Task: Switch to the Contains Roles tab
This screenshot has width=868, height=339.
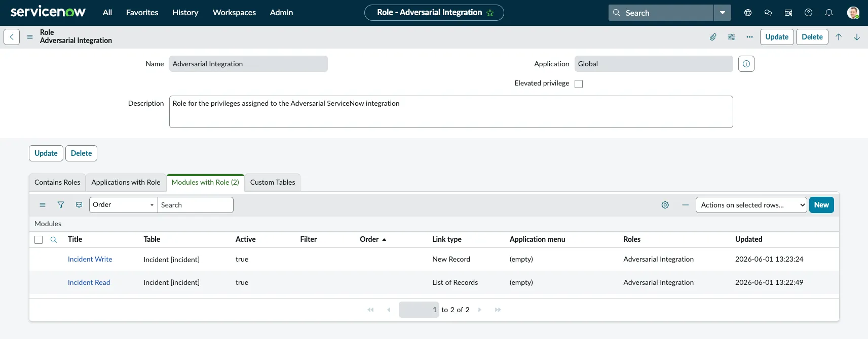Action: pyautogui.click(x=57, y=182)
